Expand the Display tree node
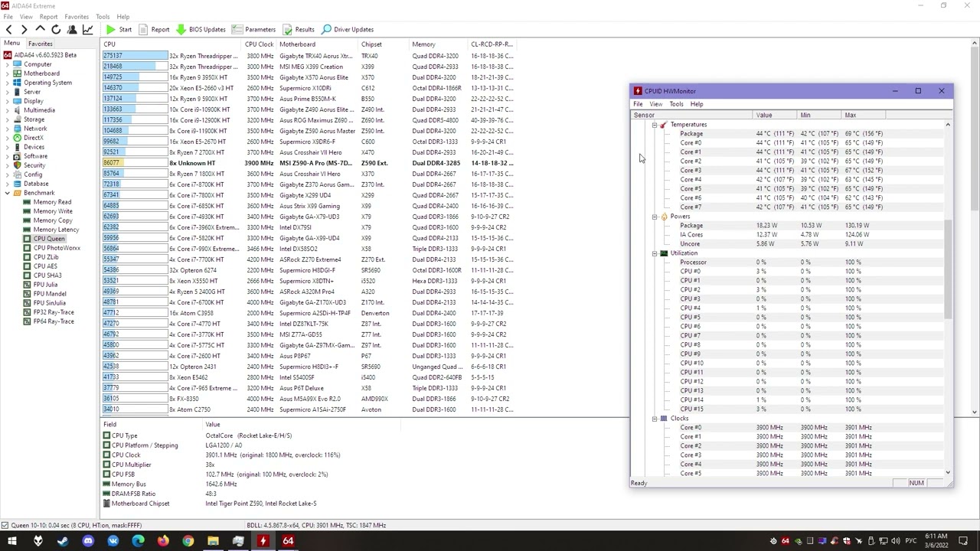The image size is (980, 551). pyautogui.click(x=8, y=101)
